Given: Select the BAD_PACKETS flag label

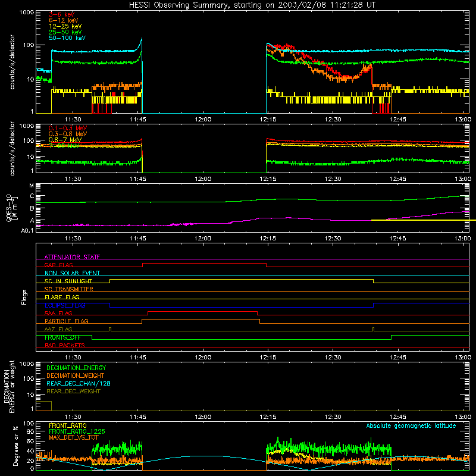Looking at the screenshot, I should coord(65,345).
